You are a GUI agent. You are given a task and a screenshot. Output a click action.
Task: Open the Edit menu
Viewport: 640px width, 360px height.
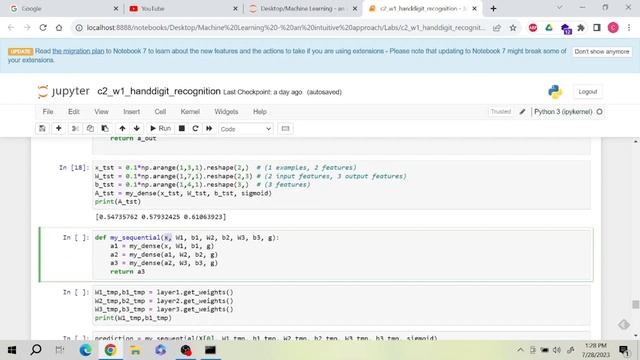[x=73, y=111]
